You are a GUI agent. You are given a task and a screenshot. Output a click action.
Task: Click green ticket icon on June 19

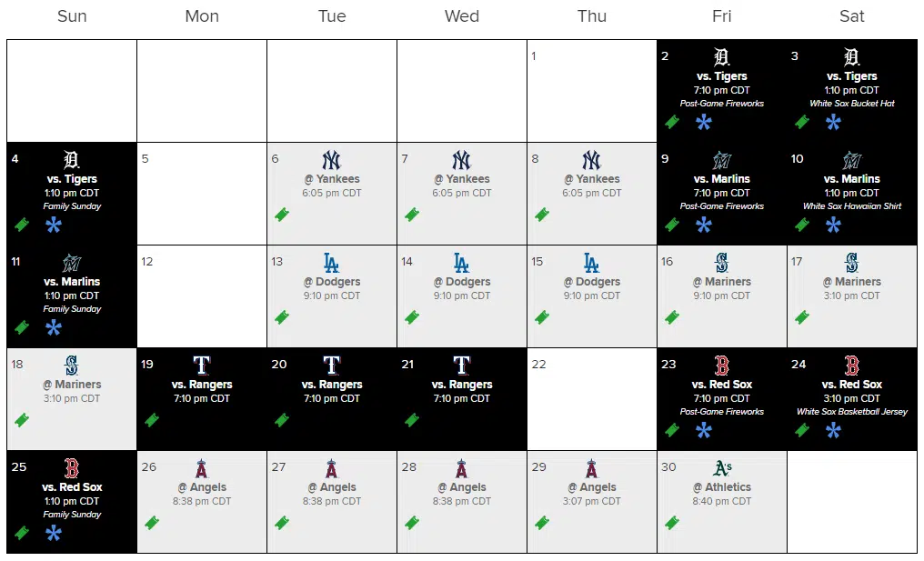[x=152, y=420]
